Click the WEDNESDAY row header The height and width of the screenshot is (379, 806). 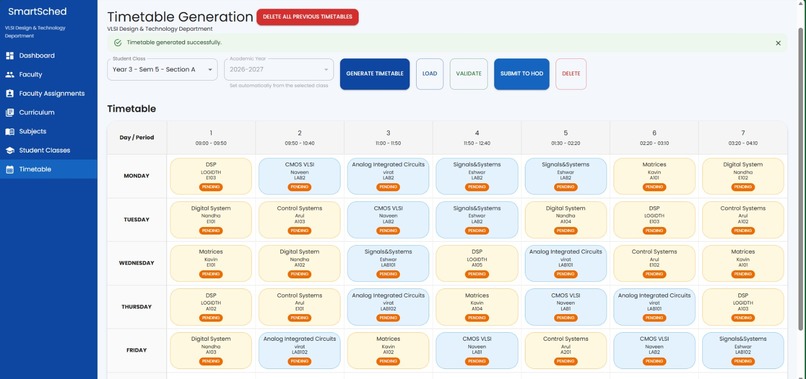click(x=137, y=263)
